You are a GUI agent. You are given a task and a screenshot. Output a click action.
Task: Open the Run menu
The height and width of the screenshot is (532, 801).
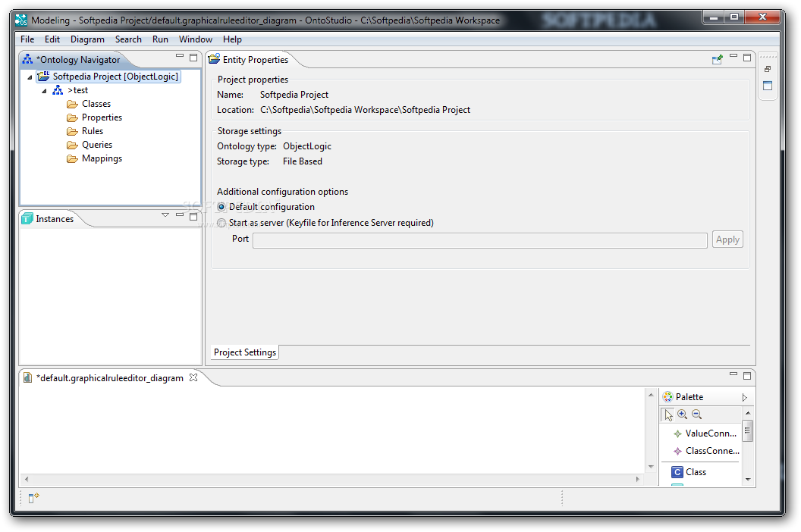(160, 39)
